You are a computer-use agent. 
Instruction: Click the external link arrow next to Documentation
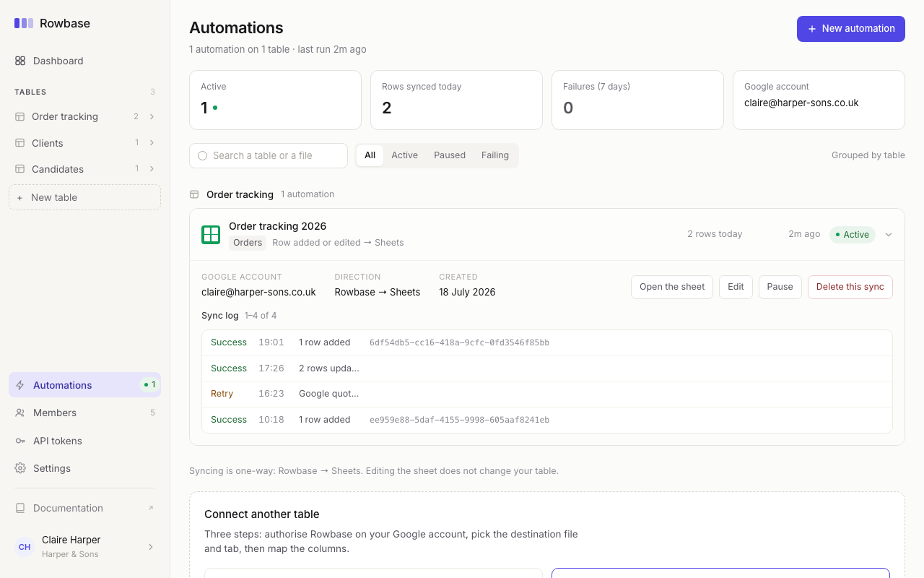click(x=151, y=508)
